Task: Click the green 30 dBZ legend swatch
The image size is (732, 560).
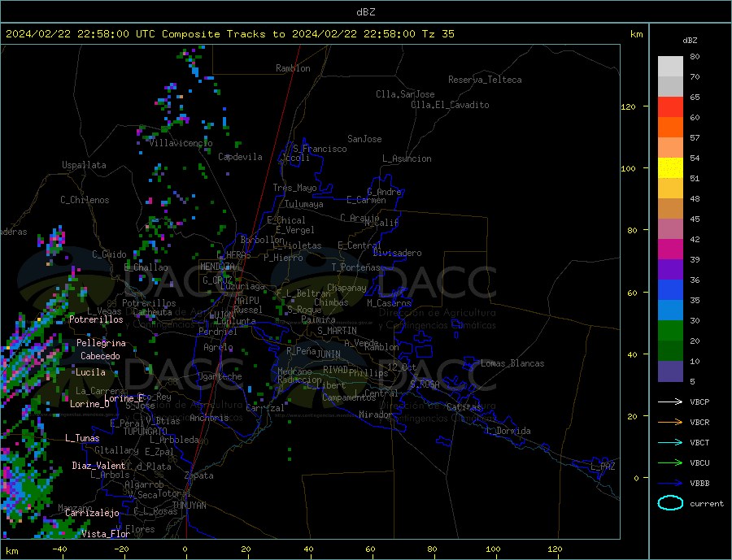Action: click(x=670, y=331)
